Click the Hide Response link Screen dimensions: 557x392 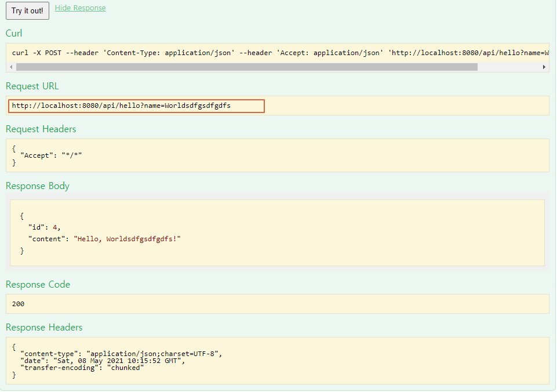[81, 8]
